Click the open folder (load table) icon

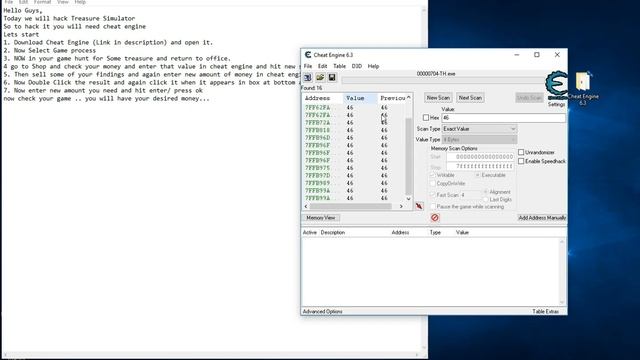pos(320,77)
